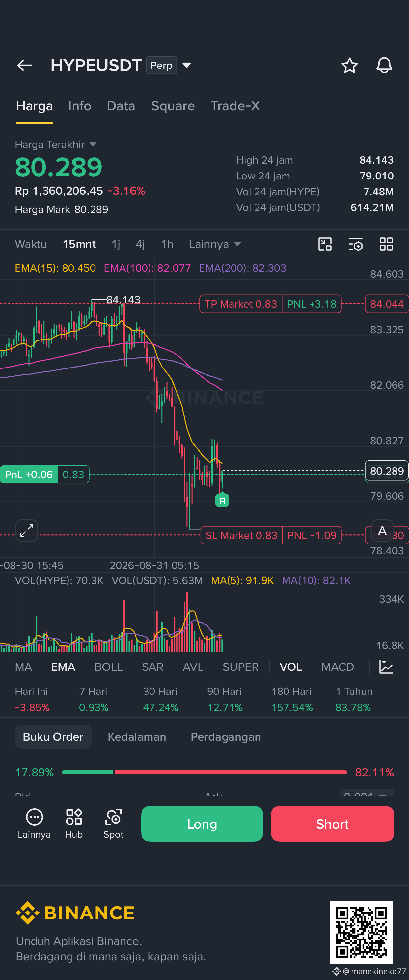Tap EMA(15): 80.450 legend
The height and width of the screenshot is (980, 409).
point(55,268)
